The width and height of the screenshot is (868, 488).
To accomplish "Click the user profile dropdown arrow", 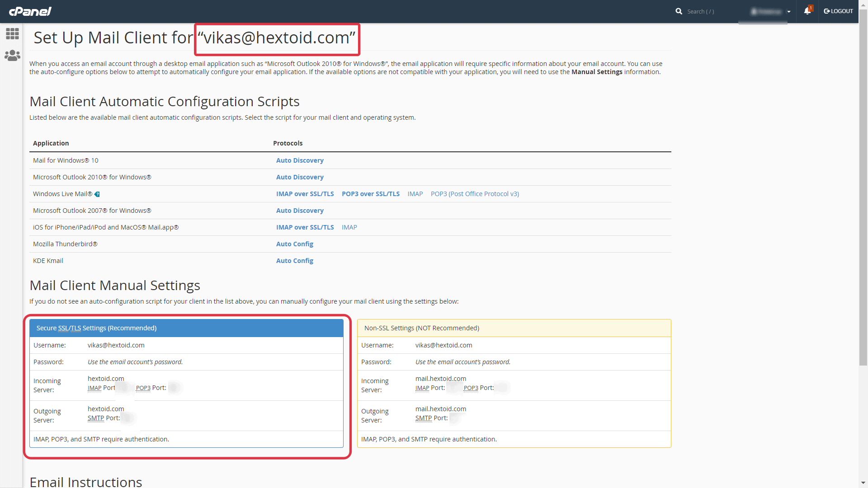I will coord(788,11).
